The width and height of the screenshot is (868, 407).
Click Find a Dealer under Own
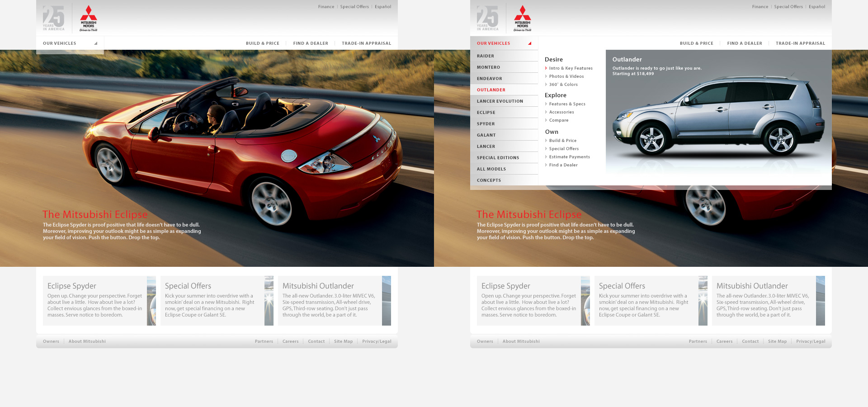563,165
